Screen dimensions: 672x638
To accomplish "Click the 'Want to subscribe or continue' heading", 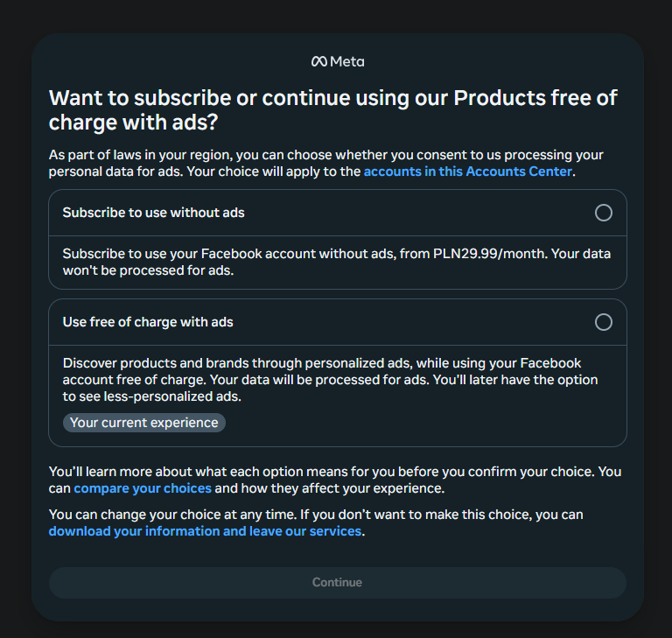I will [x=333, y=109].
